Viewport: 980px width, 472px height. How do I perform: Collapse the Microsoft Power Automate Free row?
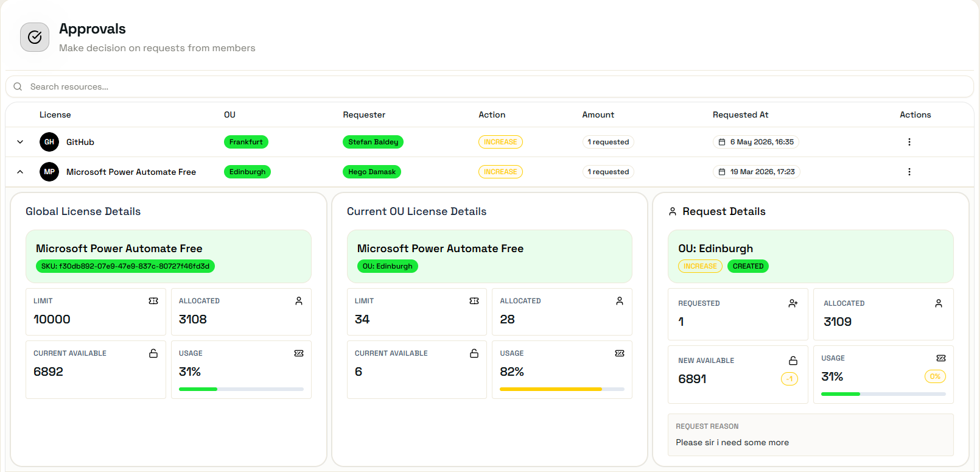(x=20, y=172)
